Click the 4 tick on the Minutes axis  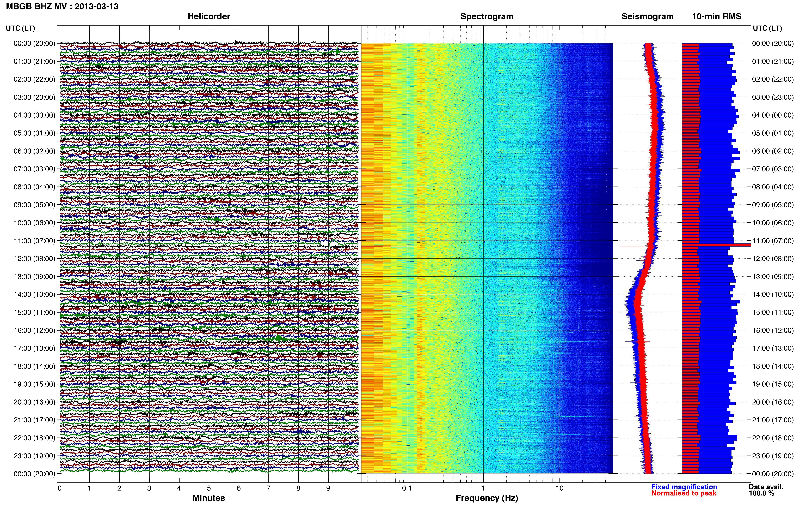(179, 488)
